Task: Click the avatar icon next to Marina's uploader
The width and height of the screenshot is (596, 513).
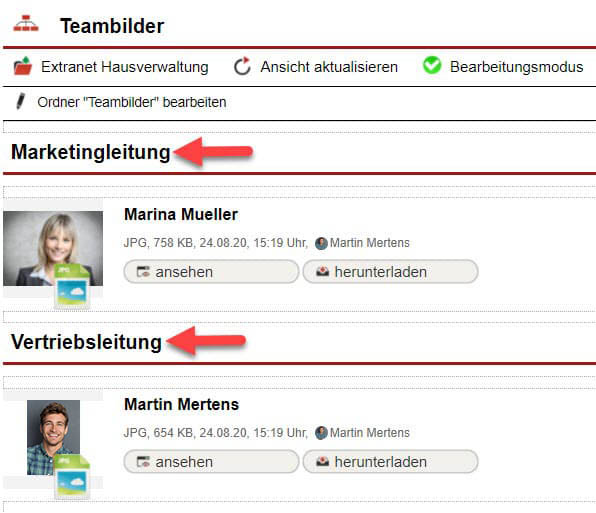Action: (x=321, y=243)
